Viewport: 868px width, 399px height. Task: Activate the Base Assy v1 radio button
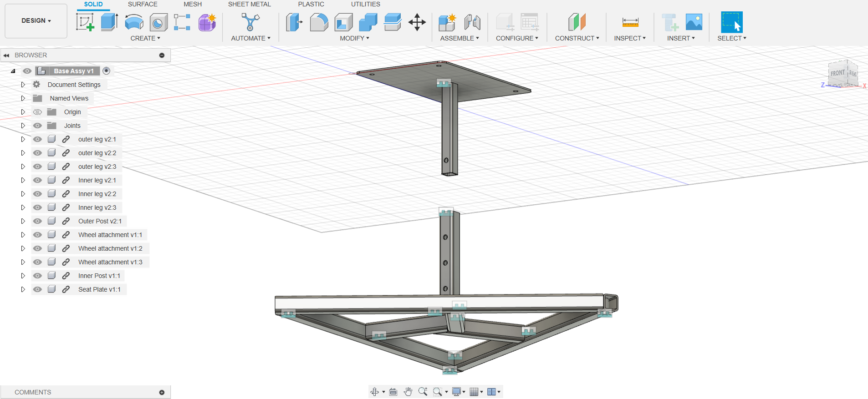coord(107,71)
